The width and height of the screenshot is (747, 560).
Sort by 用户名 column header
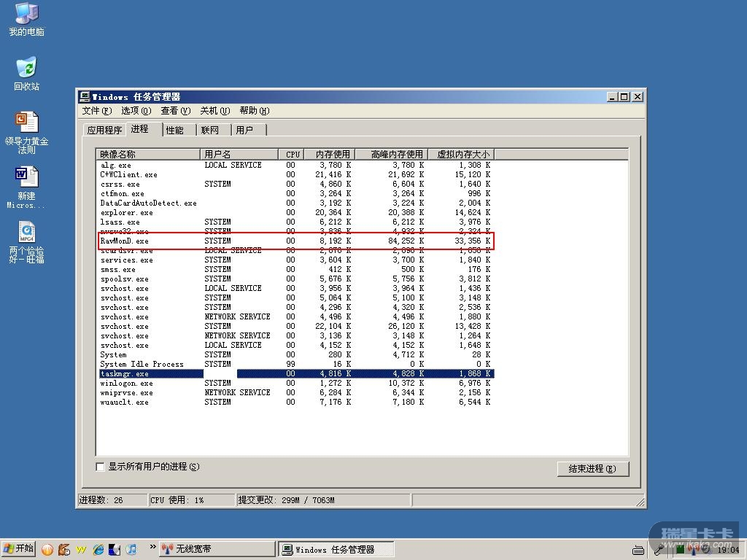click(x=239, y=155)
